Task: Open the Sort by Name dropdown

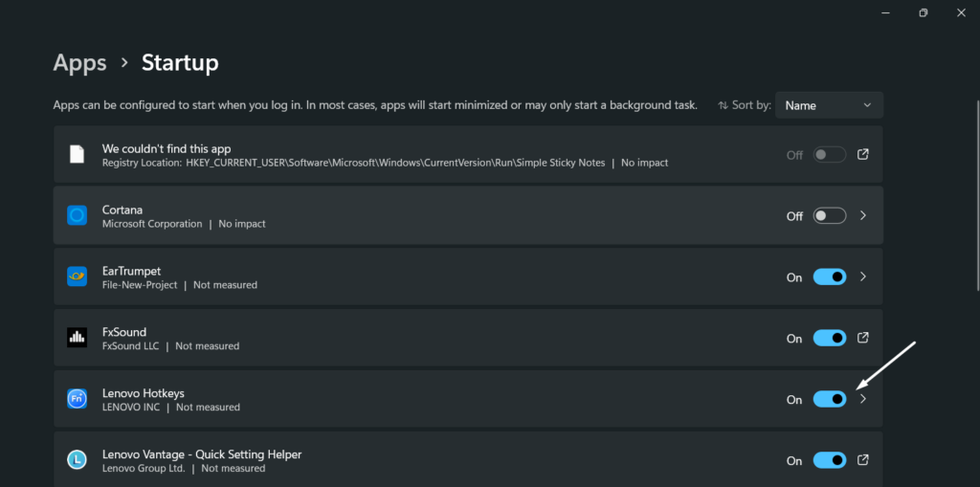Action: tap(829, 105)
